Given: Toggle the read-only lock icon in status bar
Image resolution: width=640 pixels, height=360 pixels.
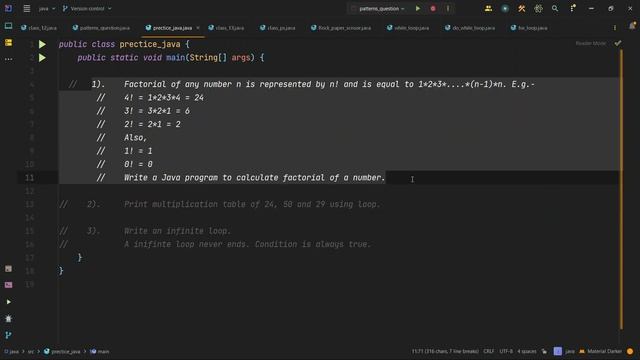Looking at the screenshot, I should pos(544,351).
